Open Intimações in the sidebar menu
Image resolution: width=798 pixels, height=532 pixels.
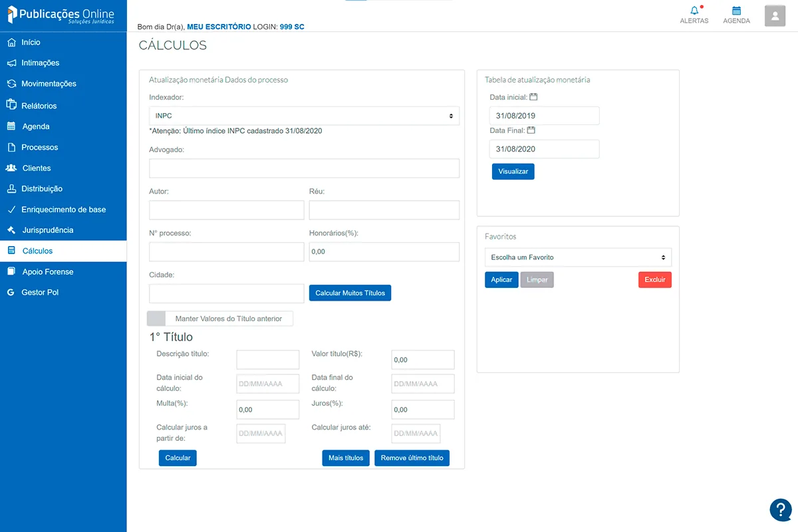[40, 63]
